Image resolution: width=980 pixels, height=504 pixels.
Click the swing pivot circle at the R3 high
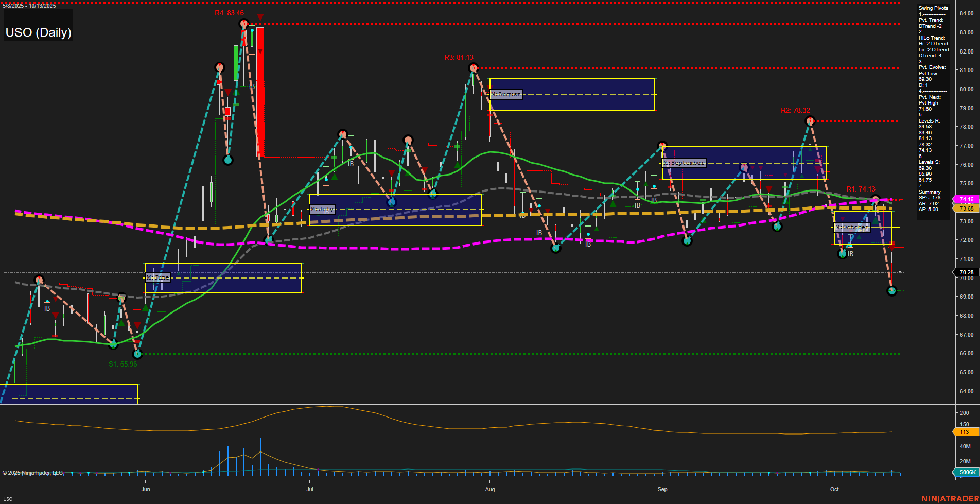click(x=472, y=67)
